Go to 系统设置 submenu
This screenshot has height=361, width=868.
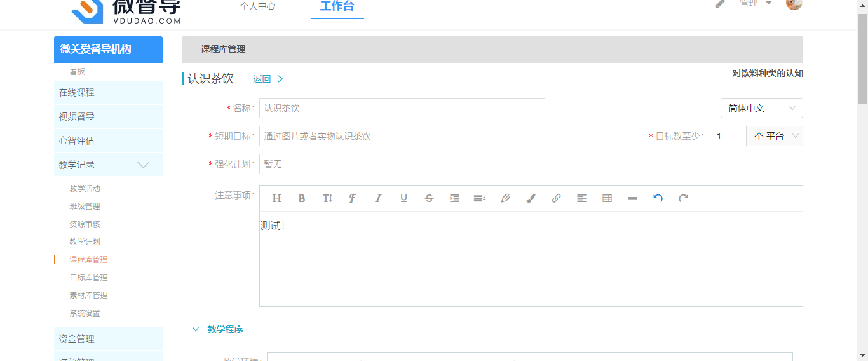85,313
